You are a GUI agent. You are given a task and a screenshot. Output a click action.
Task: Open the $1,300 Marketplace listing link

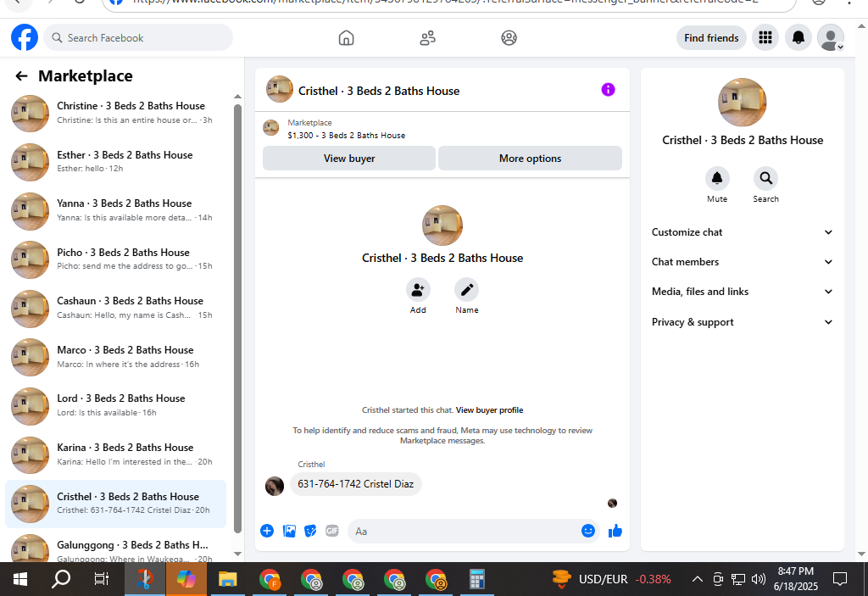tap(346, 135)
